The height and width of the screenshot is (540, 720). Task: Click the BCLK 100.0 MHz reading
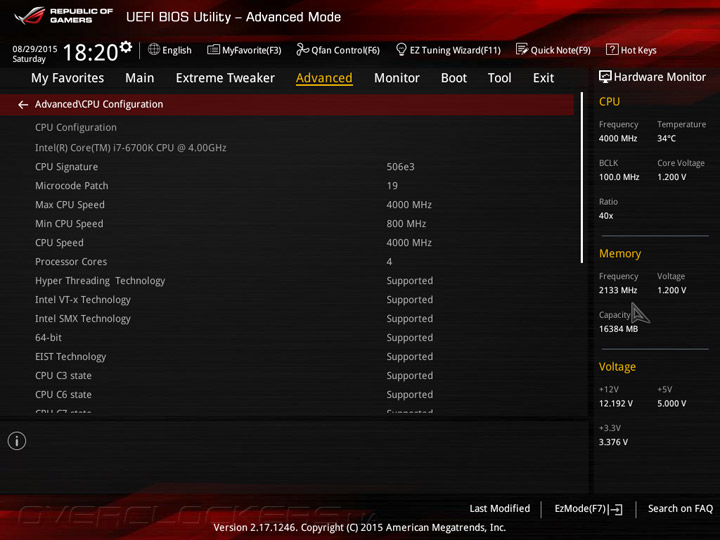(x=619, y=177)
